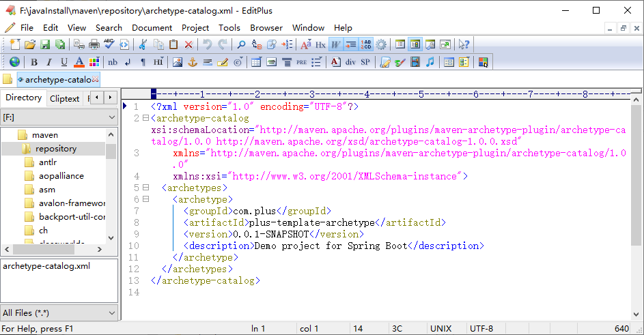Open Find with the magnifier icon
644x335 pixels.
pyautogui.click(x=242, y=44)
